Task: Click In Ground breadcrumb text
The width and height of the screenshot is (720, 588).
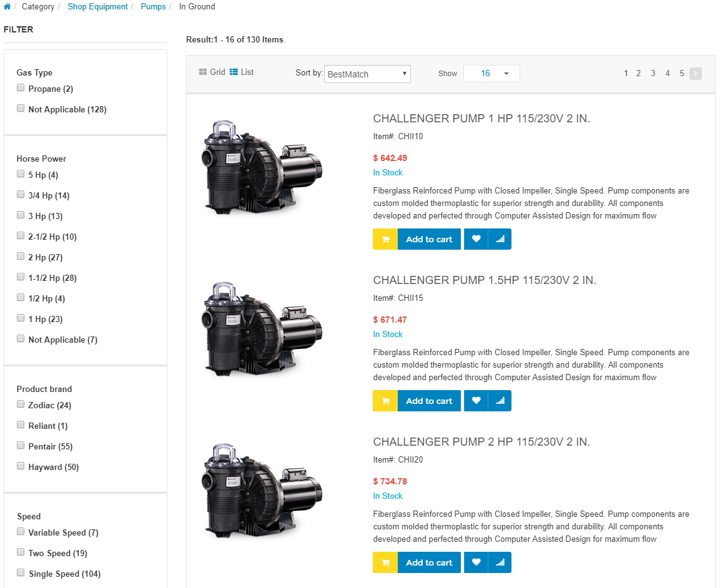Action: coord(197,6)
